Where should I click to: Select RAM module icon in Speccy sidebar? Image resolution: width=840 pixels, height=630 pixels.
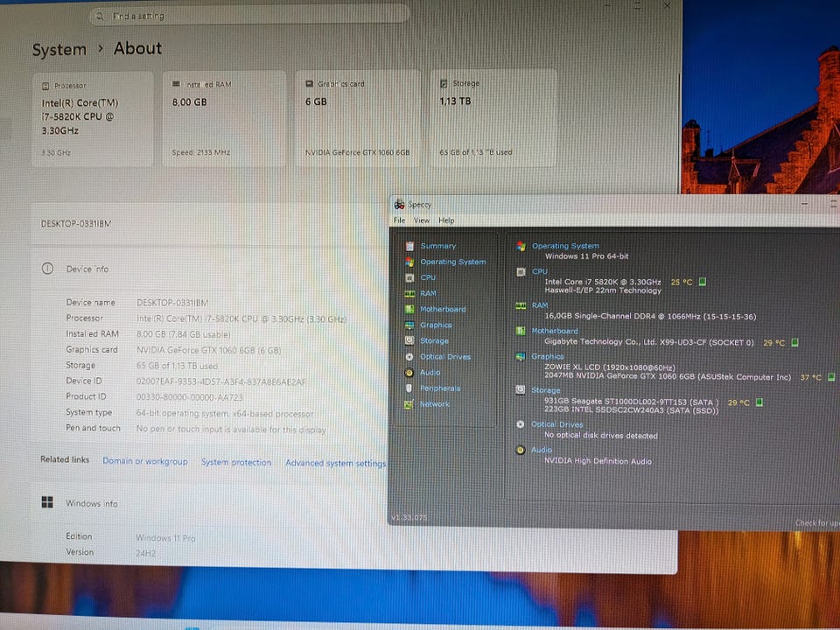[409, 294]
